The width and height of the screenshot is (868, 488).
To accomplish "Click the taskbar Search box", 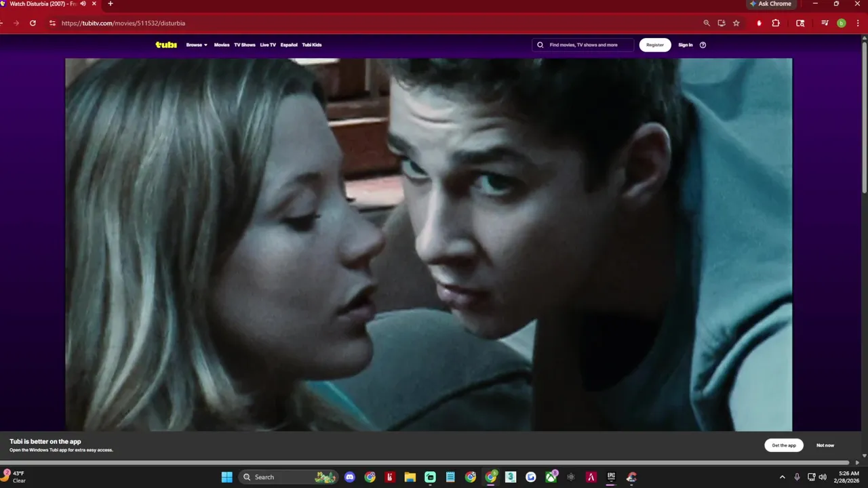I will click(290, 477).
